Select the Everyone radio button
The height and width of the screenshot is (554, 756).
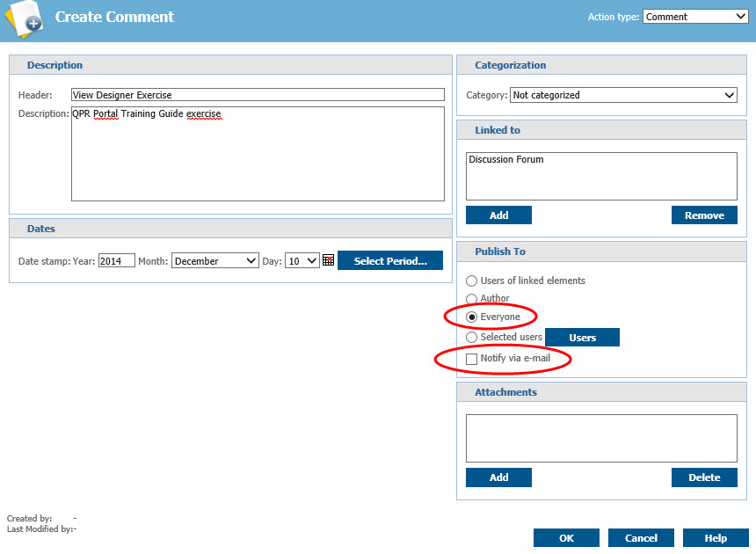[x=472, y=317]
